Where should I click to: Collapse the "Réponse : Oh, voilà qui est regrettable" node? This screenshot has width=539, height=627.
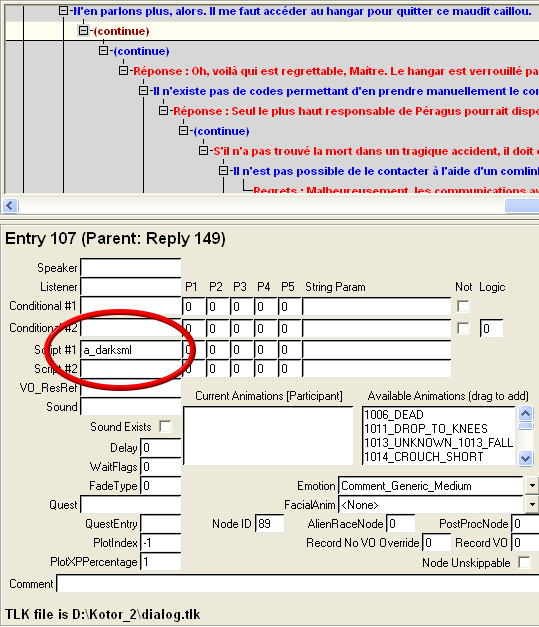click(123, 70)
